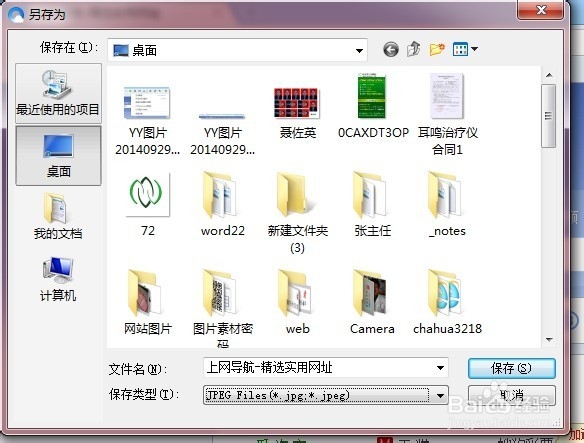Open the view menu icon
The width and height of the screenshot is (584, 443).
[465, 49]
